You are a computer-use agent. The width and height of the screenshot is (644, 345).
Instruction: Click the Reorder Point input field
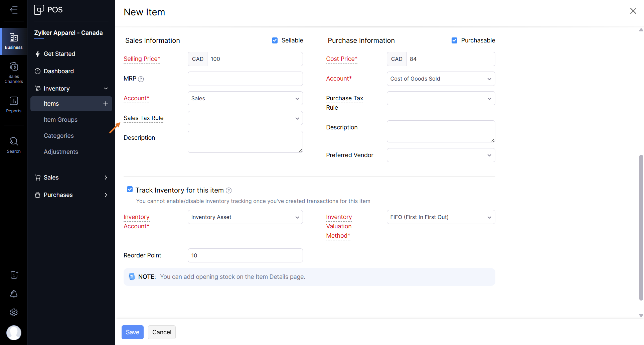point(245,255)
